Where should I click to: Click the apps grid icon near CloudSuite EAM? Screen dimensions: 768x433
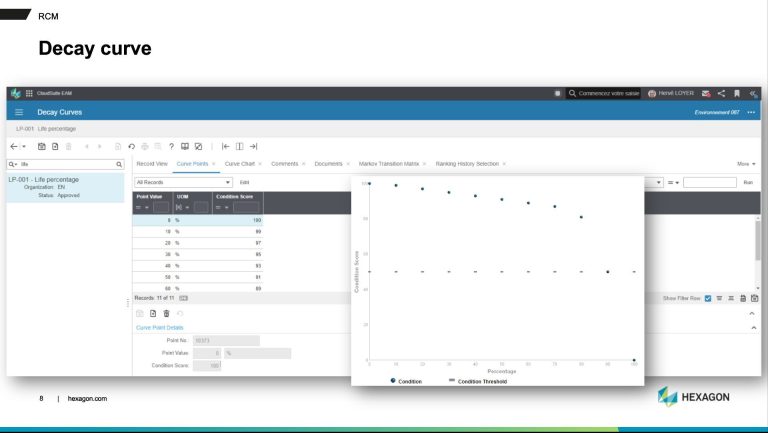28,93
